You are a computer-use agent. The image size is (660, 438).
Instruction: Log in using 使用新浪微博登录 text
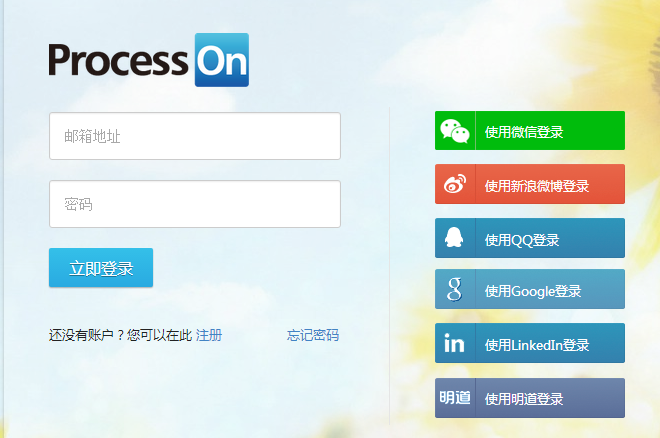[x=537, y=186]
